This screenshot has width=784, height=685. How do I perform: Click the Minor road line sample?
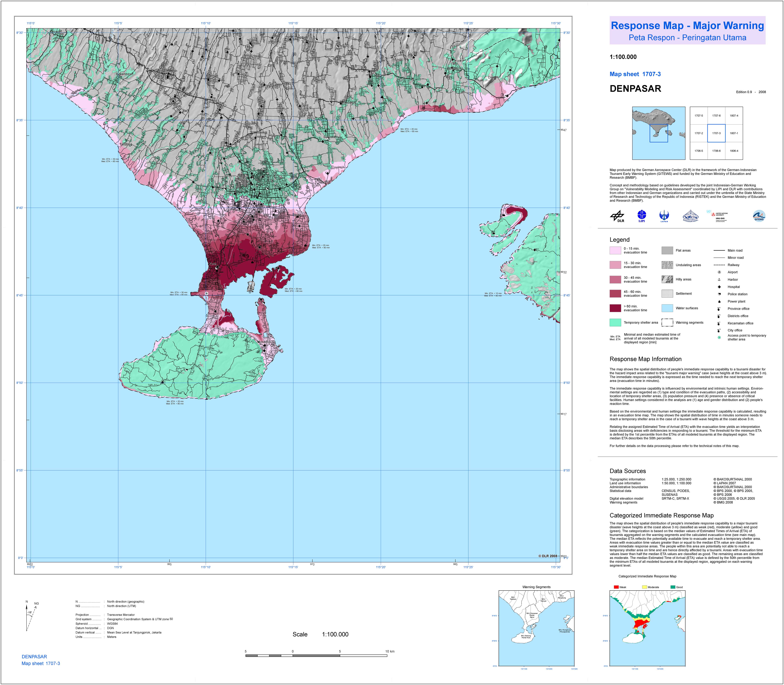click(x=719, y=258)
